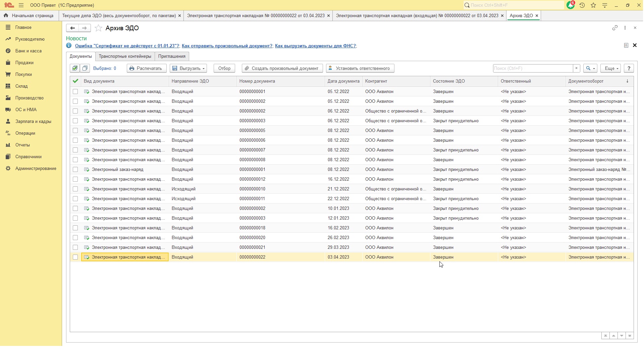
Task: Click document icon in row 00000000022
Action: (x=87, y=257)
